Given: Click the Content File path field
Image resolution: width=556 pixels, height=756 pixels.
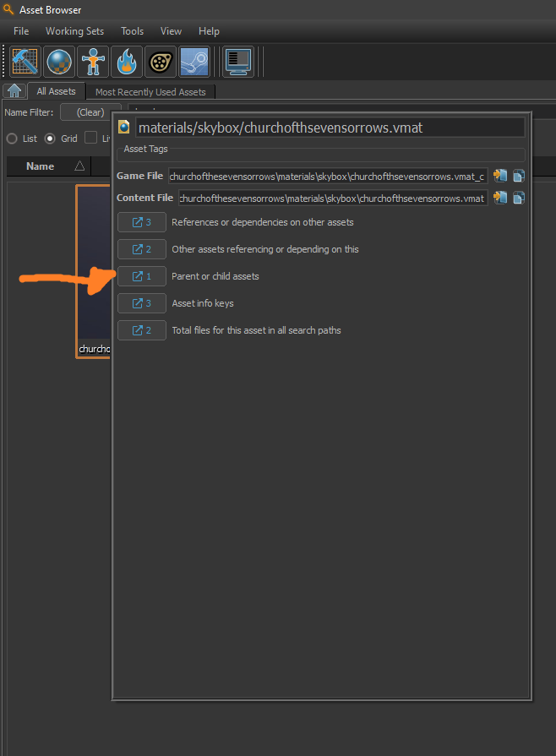Looking at the screenshot, I should [333, 198].
